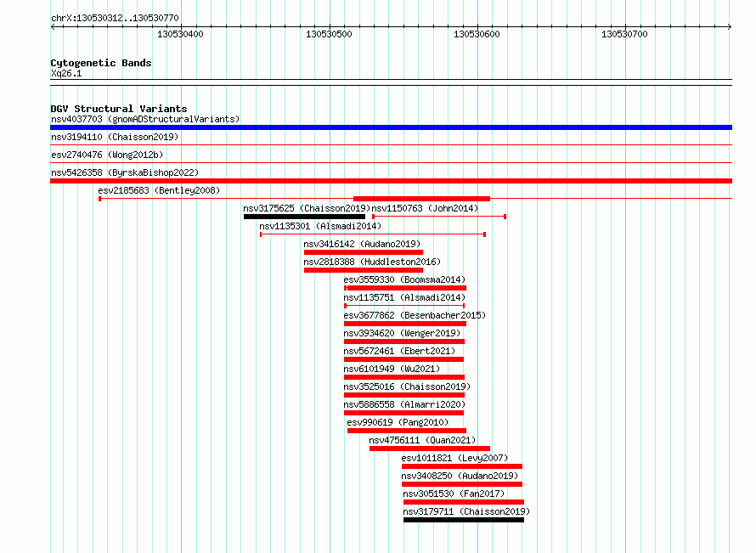Open nsv6101949 (Wu2021) variant label

click(x=392, y=369)
